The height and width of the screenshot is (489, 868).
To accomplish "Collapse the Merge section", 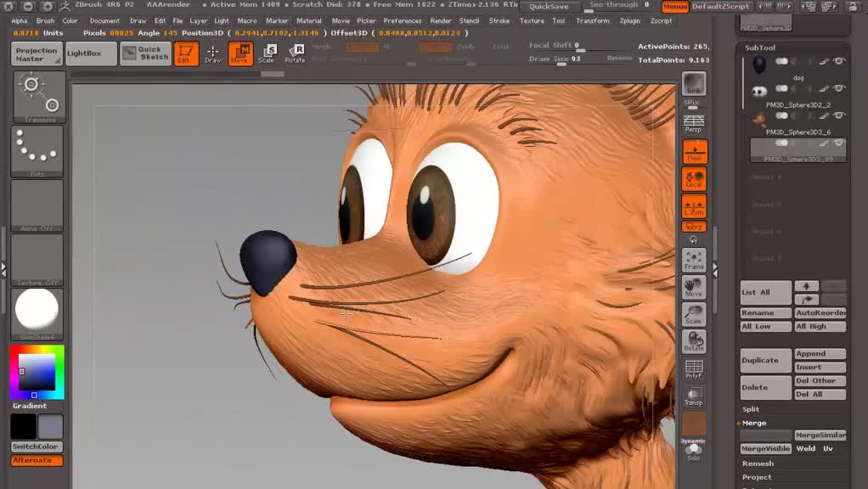I will pyautogui.click(x=754, y=423).
